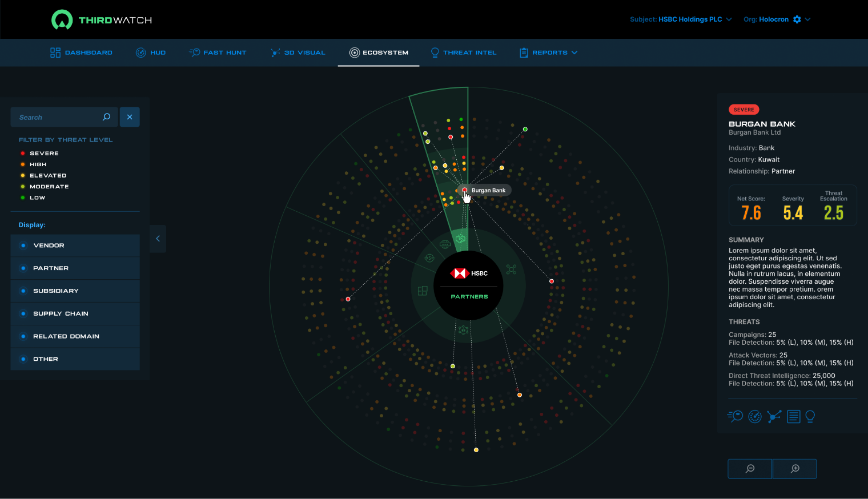Screen dimensions: 868x499
Task: Focus the Search input field
Action: (x=64, y=117)
